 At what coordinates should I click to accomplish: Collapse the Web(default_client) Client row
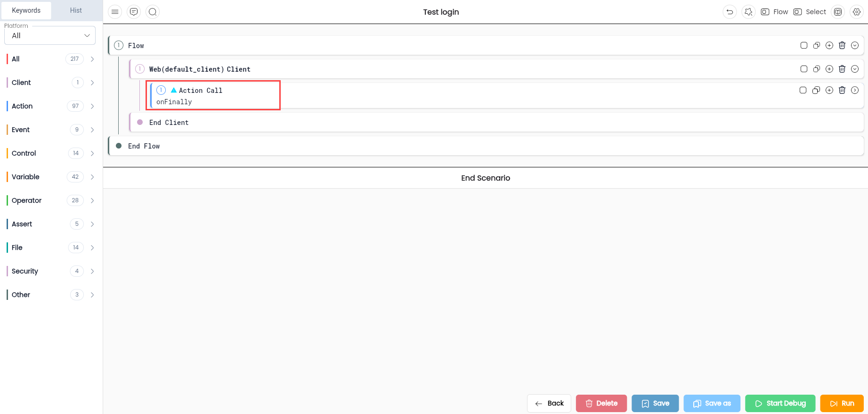855,69
